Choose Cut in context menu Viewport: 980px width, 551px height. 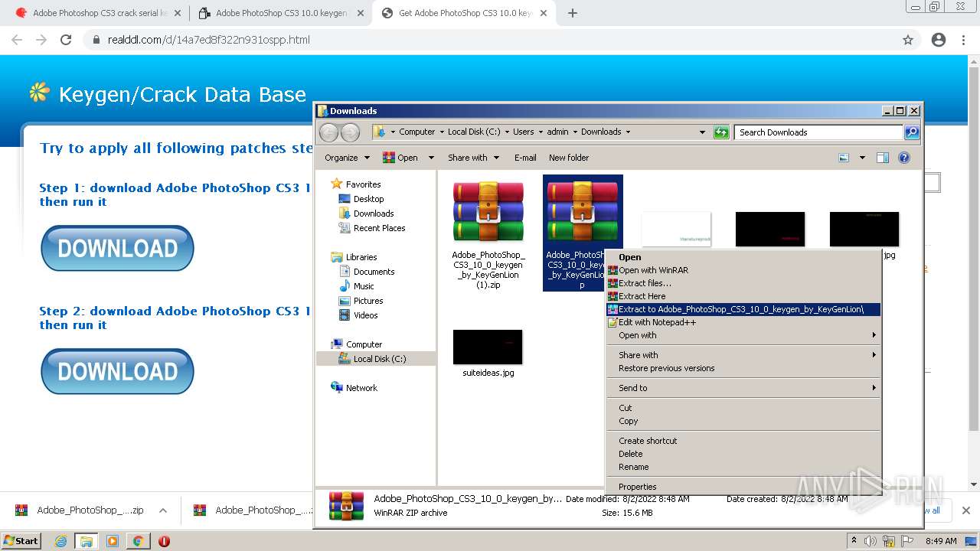click(x=743, y=408)
